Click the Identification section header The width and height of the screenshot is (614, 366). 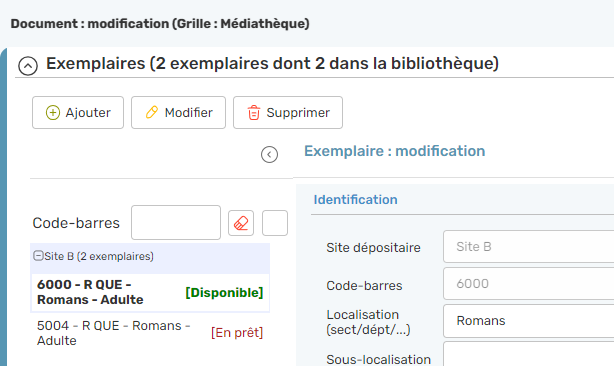(x=356, y=200)
